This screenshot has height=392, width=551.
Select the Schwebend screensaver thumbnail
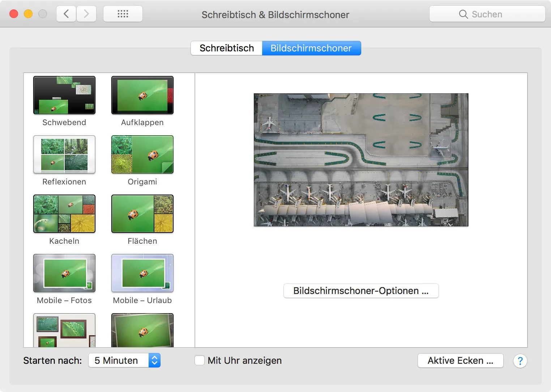[64, 95]
